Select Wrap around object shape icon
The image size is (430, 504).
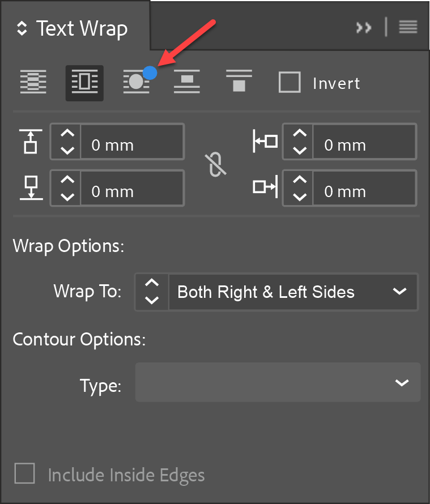(136, 83)
